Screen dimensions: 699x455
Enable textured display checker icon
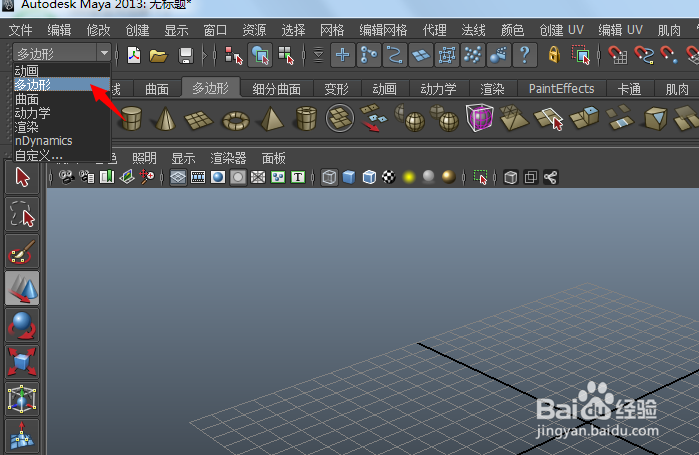[x=389, y=177]
